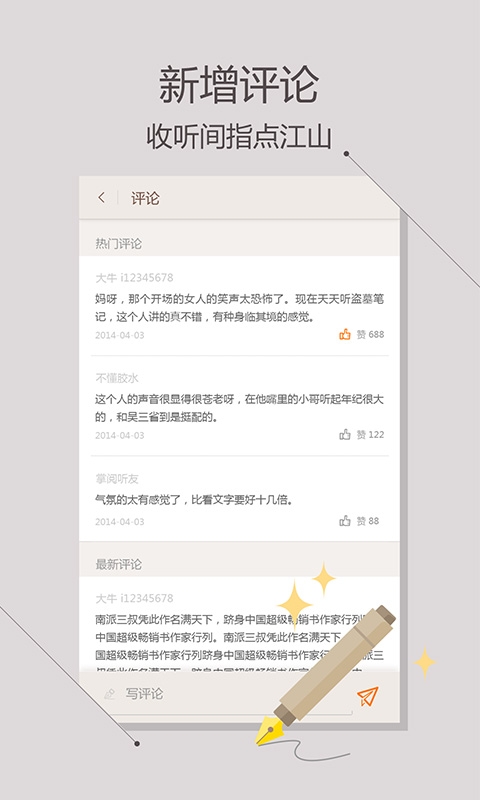Tap the back arrow beside 评论
The width and height of the screenshot is (480, 800).
102,198
